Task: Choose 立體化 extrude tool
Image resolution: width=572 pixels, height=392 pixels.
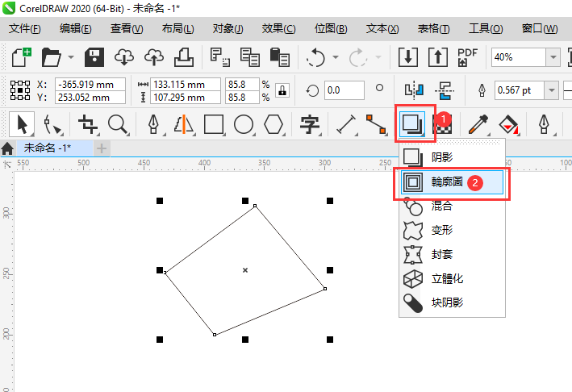Action: [x=452, y=279]
